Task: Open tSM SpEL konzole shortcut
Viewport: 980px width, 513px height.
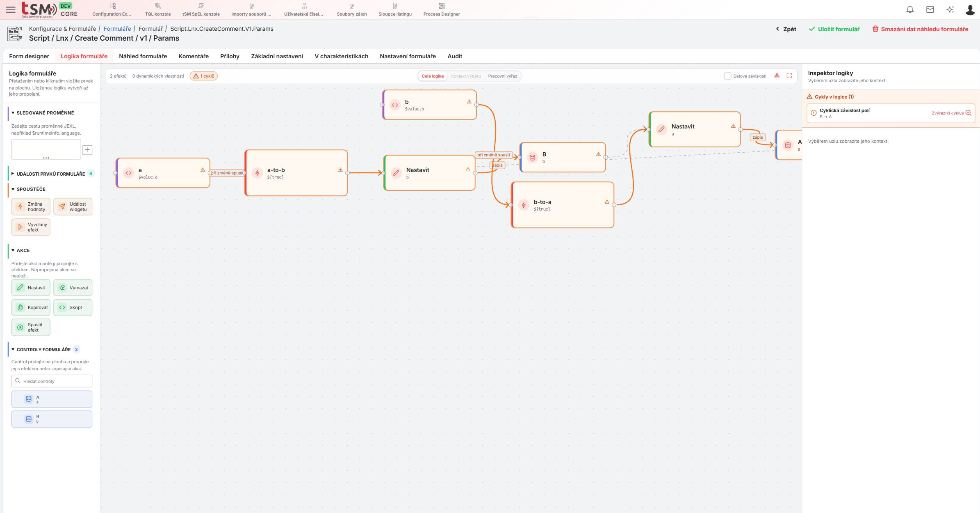Action: tap(201, 10)
